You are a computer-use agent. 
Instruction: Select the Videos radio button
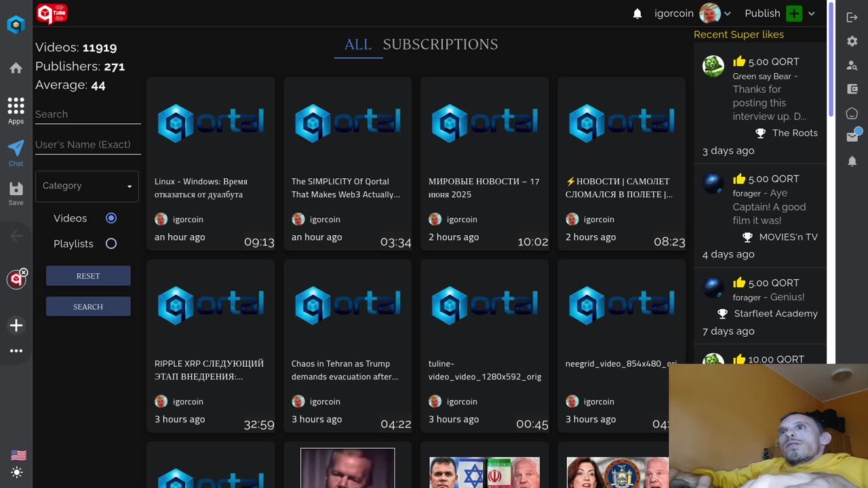coord(111,218)
